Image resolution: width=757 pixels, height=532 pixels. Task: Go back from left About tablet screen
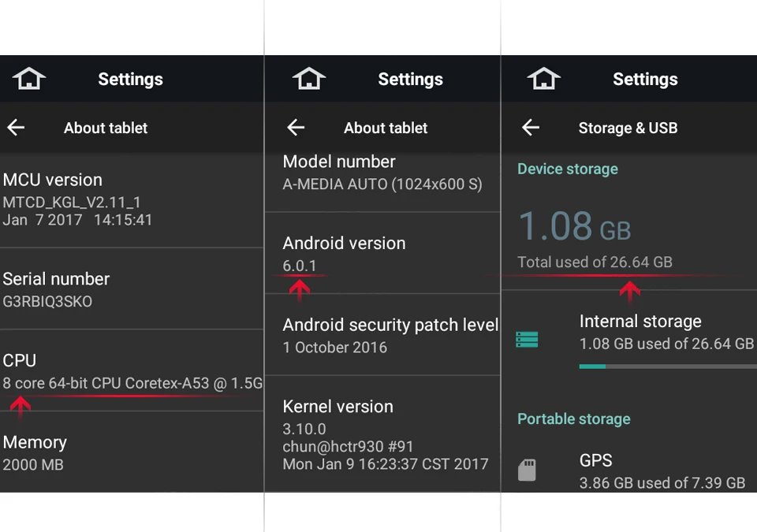16,128
